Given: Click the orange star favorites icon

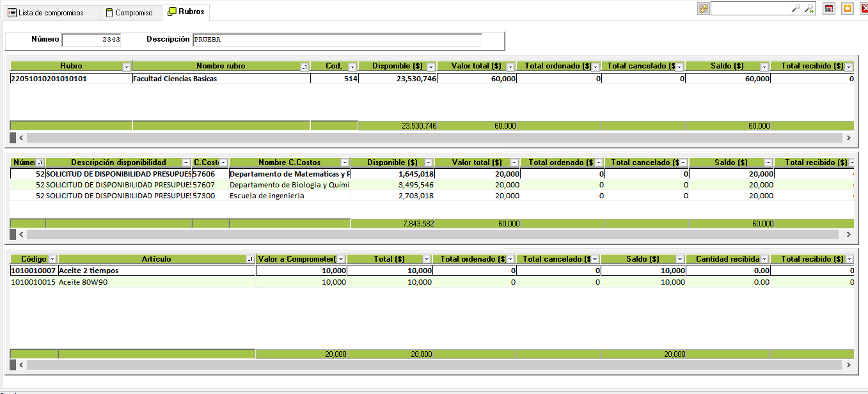Looking at the screenshot, I should pyautogui.click(x=847, y=8).
